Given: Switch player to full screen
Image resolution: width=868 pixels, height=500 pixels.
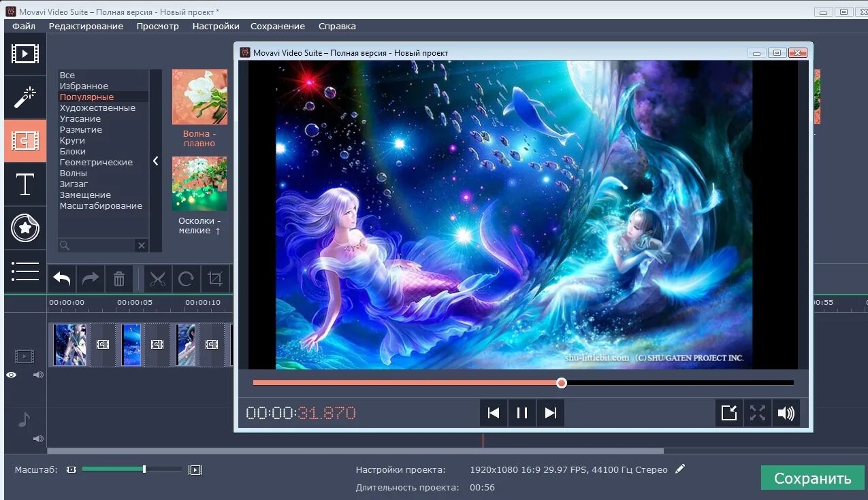Looking at the screenshot, I should pyautogui.click(x=758, y=413).
